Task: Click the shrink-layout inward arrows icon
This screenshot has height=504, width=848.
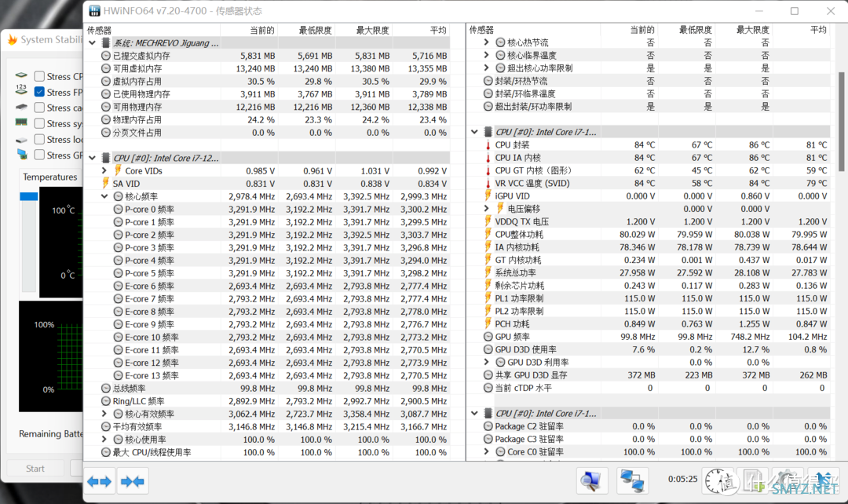Action: tap(133, 481)
